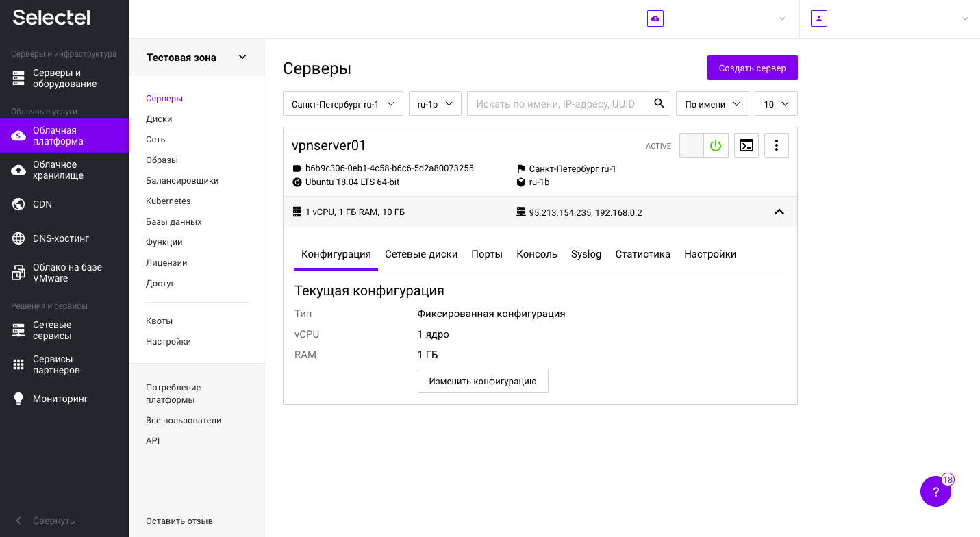Open the page size dropdown showing 10
This screenshot has height=537, width=980.
tap(775, 103)
